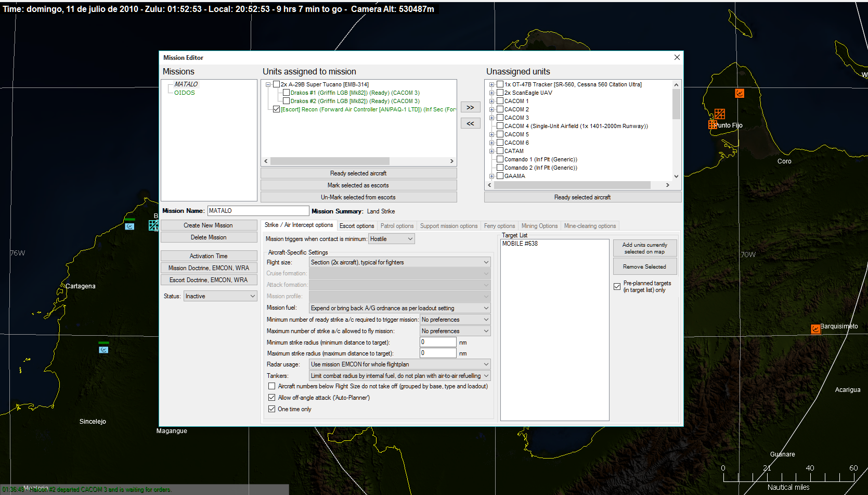Uncheck the Escort Recon Forward Air Controller box

(x=277, y=109)
